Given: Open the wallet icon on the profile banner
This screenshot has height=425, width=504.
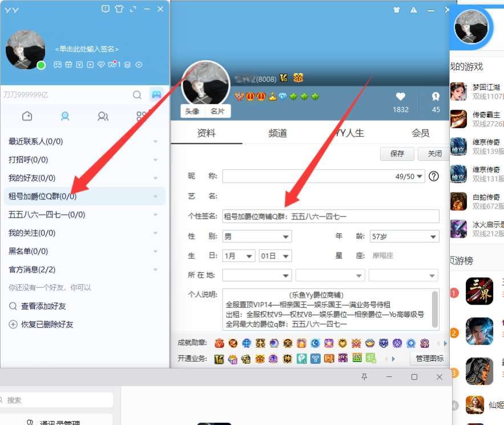Looking at the screenshot, I should coord(127,65).
